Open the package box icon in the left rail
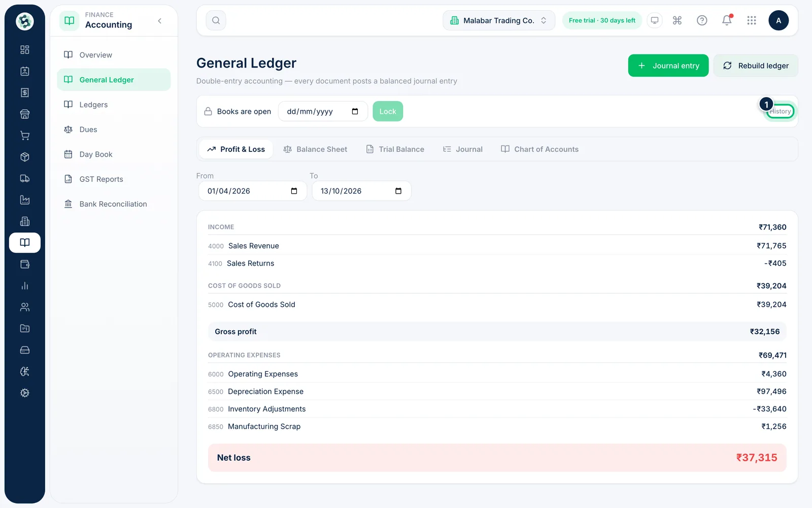 (24, 157)
